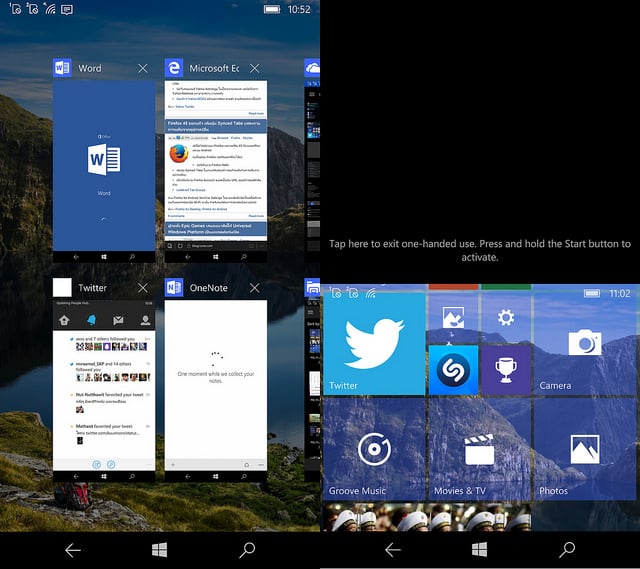The width and height of the screenshot is (640, 569).
Task: Click the Twitter title label in switcher
Action: [92, 288]
